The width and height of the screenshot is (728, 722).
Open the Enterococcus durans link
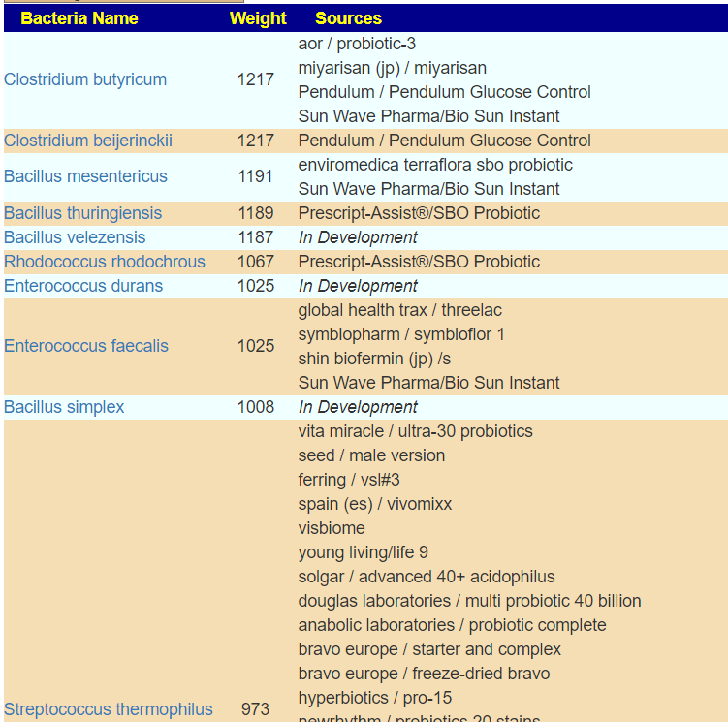(83, 286)
